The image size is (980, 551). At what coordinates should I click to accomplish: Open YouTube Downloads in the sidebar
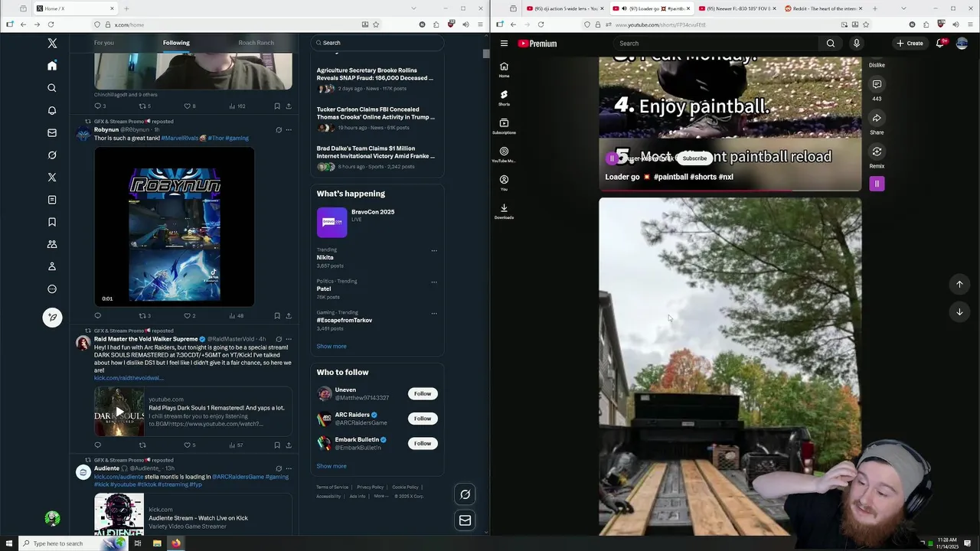(504, 210)
